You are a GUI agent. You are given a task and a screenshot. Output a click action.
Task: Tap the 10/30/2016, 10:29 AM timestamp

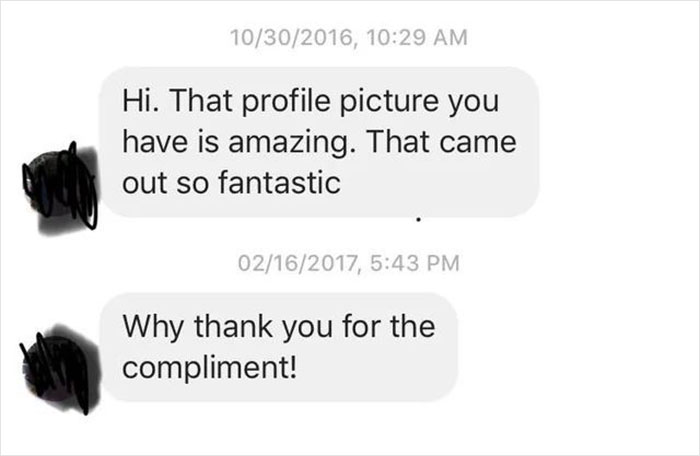(x=349, y=37)
